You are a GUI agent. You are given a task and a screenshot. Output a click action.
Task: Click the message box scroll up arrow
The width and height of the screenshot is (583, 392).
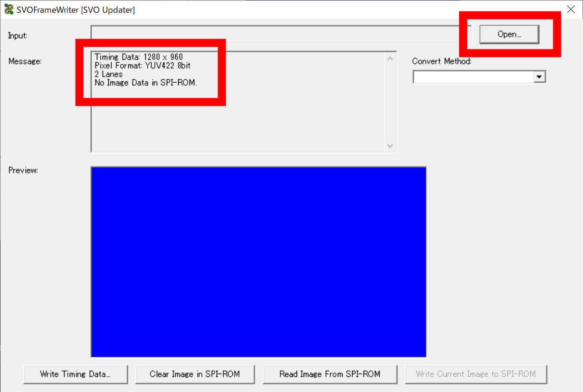[391, 59]
